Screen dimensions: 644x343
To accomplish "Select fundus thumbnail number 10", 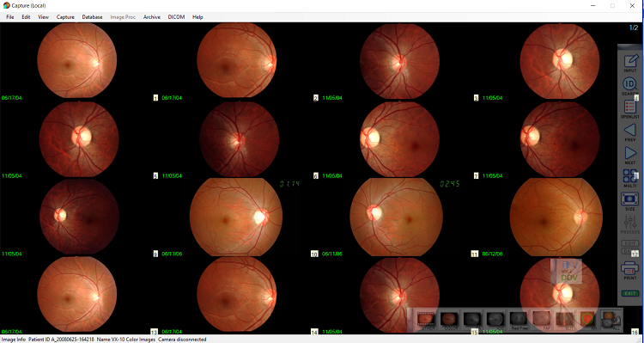I will point(236,217).
